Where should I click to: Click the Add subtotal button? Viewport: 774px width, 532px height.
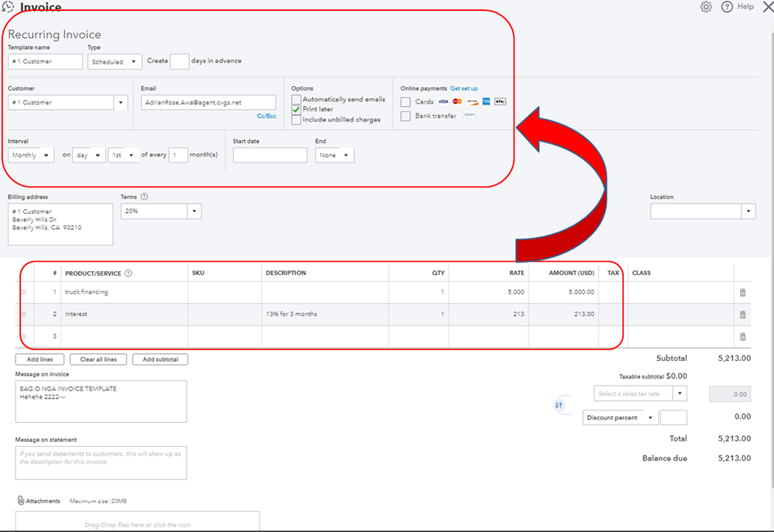[160, 359]
